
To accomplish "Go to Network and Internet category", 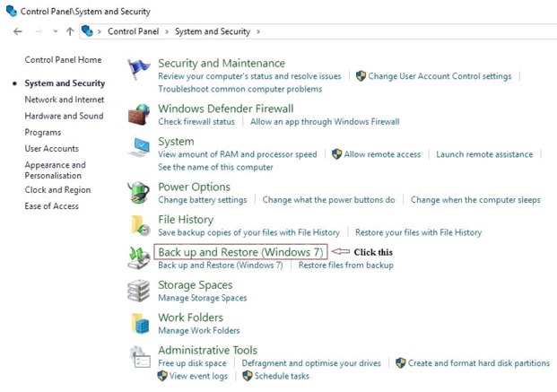I will click(65, 100).
